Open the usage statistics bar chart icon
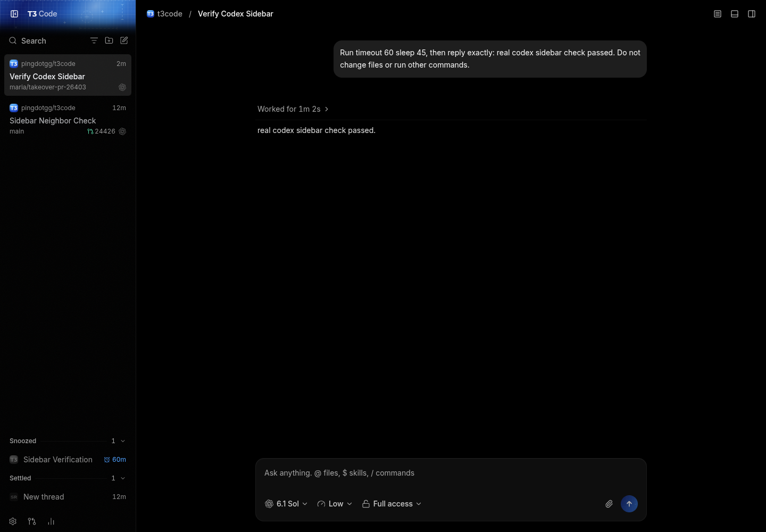The image size is (766, 532). 51,521
